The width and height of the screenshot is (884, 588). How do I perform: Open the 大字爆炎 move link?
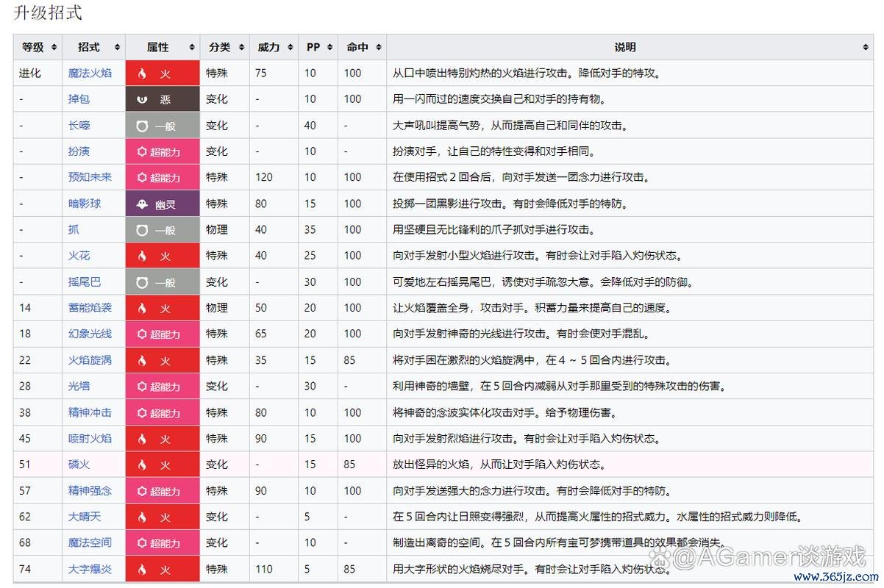click(x=90, y=569)
